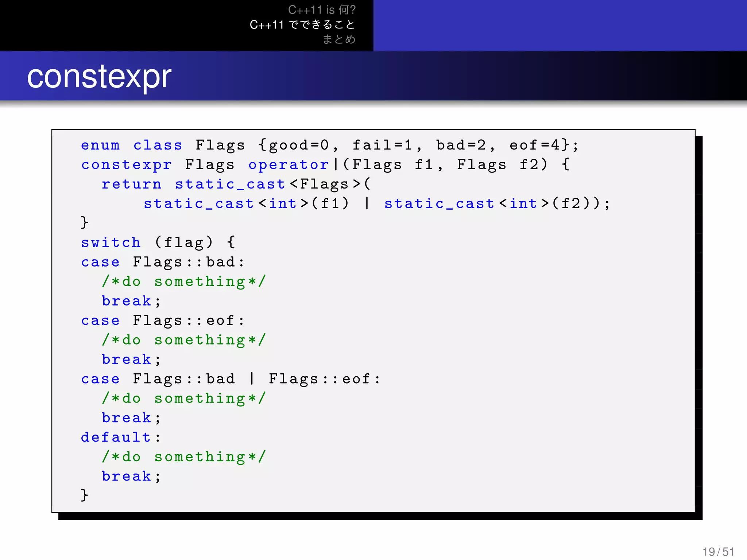Click 'case Flags::bad | Flags::eof:' line
Viewport: 747px width, 560px height.
click(231, 378)
